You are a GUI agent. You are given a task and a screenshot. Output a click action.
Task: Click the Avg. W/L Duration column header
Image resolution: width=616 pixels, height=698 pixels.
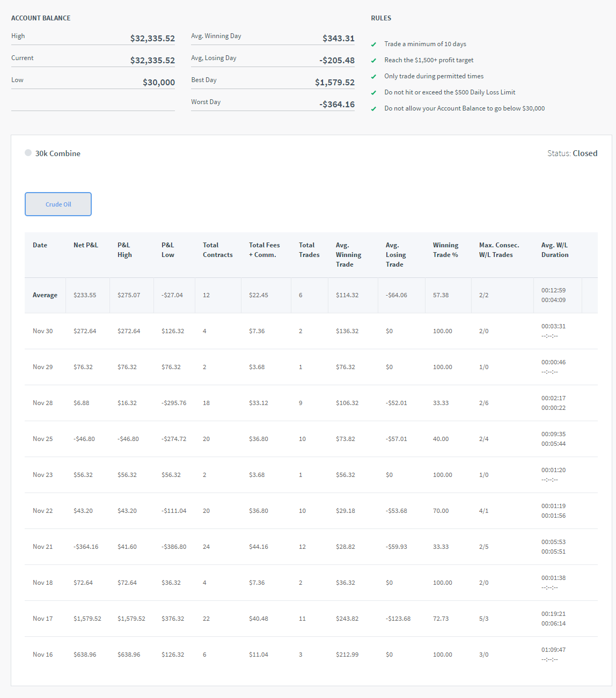(x=554, y=250)
